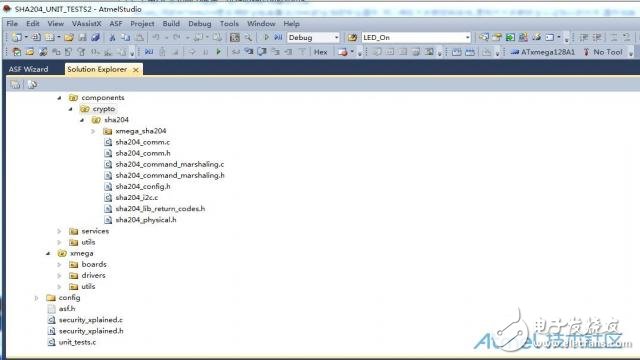
Task: Select unit_tests.c in the tree
Action: (x=77, y=342)
